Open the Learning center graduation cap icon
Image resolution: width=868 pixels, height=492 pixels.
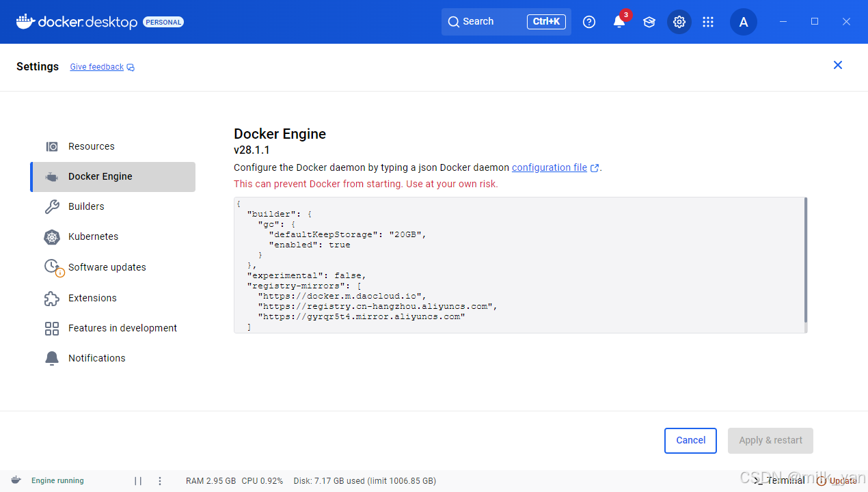tap(649, 22)
